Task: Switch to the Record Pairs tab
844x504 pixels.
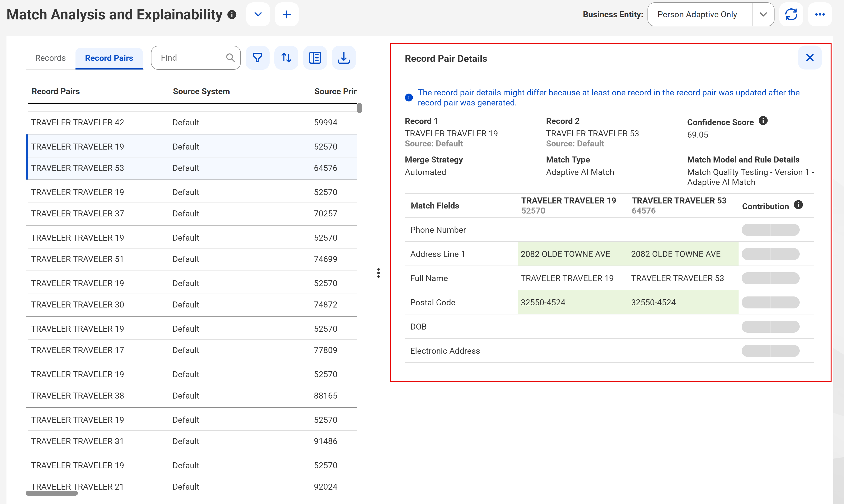Action: [109, 58]
